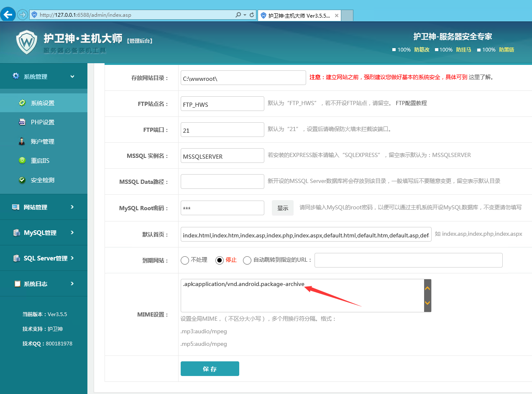Image resolution: width=532 pixels, height=394 pixels.
Task: Click the 账户管理 person icon
Action: click(22, 142)
